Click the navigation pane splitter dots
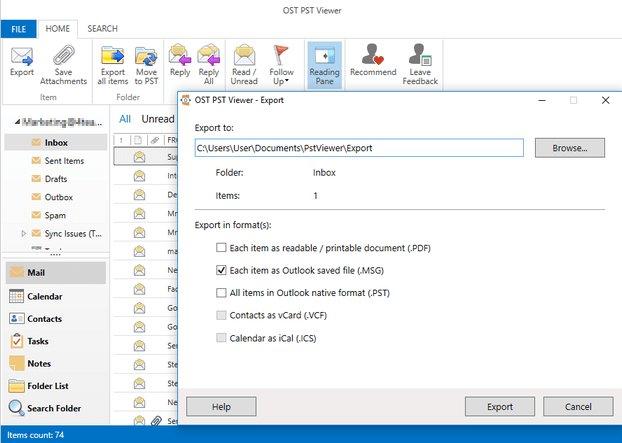Screen dimensions: 622x443 [x=56, y=254]
